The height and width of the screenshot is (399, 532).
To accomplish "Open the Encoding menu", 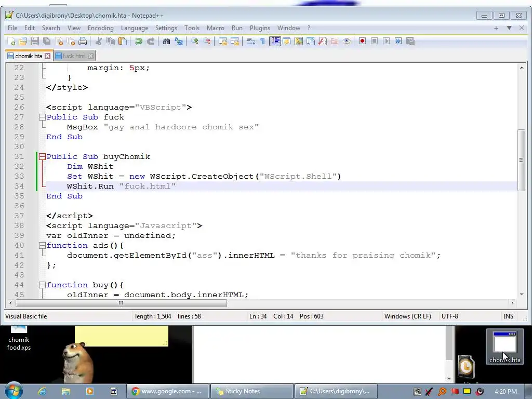I will pyautogui.click(x=100, y=28).
